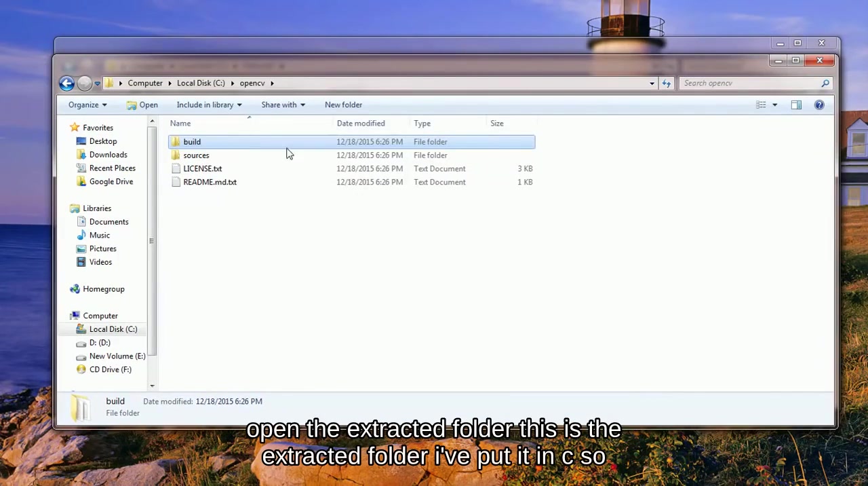
Task: Open the Help icon in the toolbar
Action: pos(819,105)
